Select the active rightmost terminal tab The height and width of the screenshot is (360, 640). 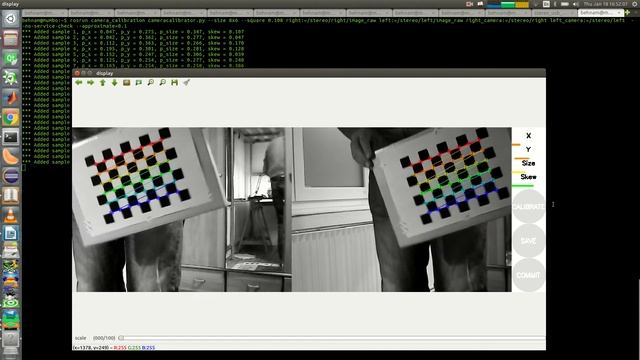click(x=600, y=13)
